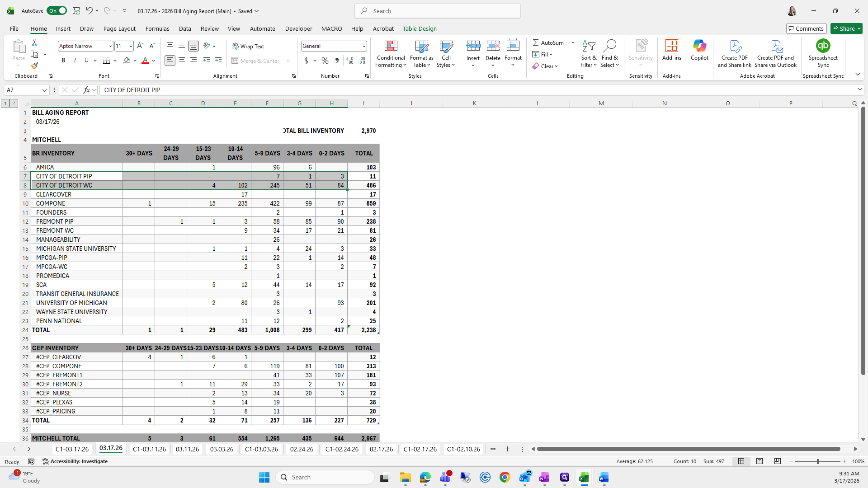Toggle bold formatting
This screenshot has height=488, width=868.
pyautogui.click(x=63, y=61)
